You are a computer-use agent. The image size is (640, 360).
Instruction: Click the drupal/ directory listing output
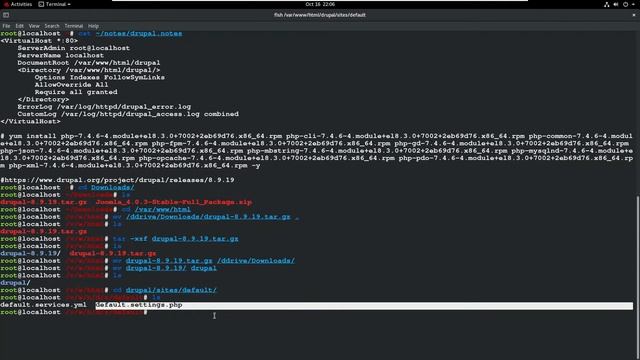[x=15, y=283]
